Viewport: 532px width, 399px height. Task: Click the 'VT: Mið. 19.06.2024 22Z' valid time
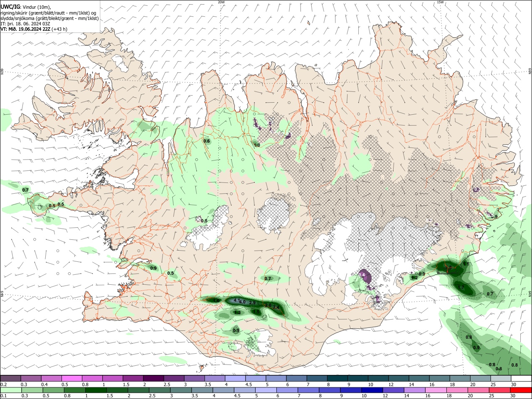[25, 29]
